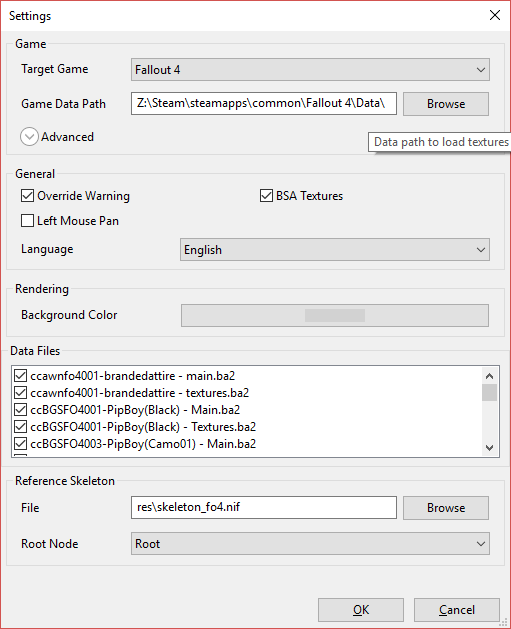This screenshot has height=629, width=511.
Task: Open the Root Node dropdown
Action: pyautogui.click(x=310, y=544)
